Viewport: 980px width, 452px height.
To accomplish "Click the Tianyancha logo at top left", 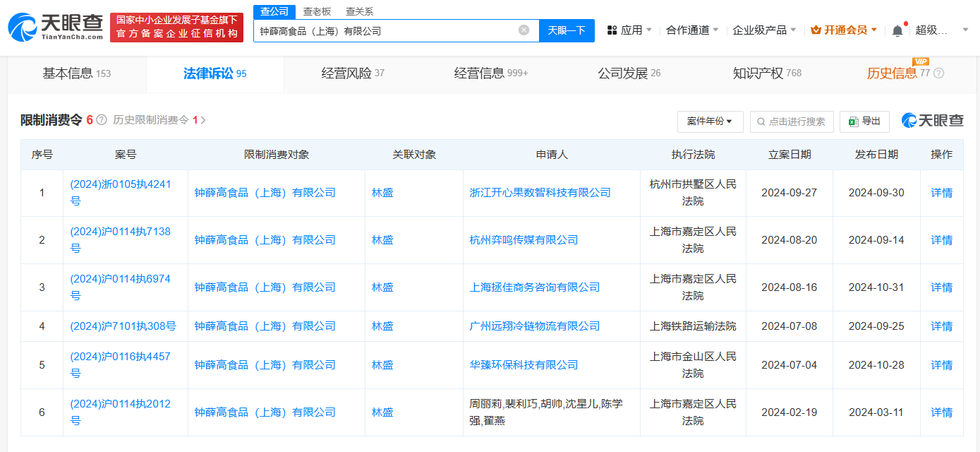I will click(55, 28).
